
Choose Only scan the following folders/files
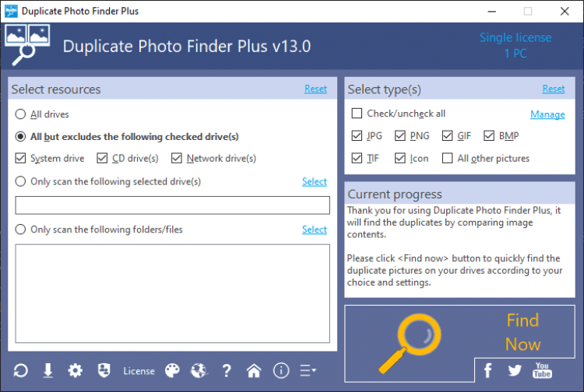(20, 229)
